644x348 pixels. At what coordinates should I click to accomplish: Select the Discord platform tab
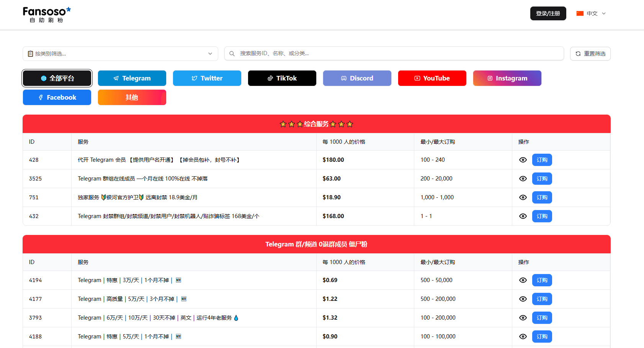[357, 78]
